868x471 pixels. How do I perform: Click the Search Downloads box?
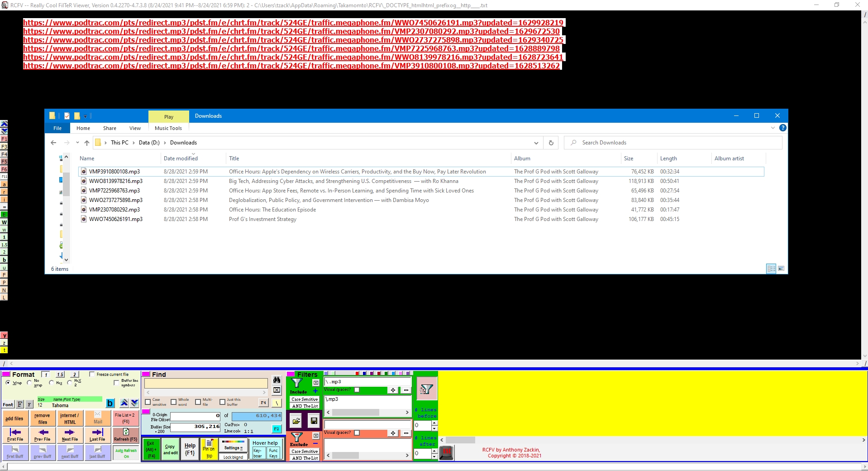[673, 143]
